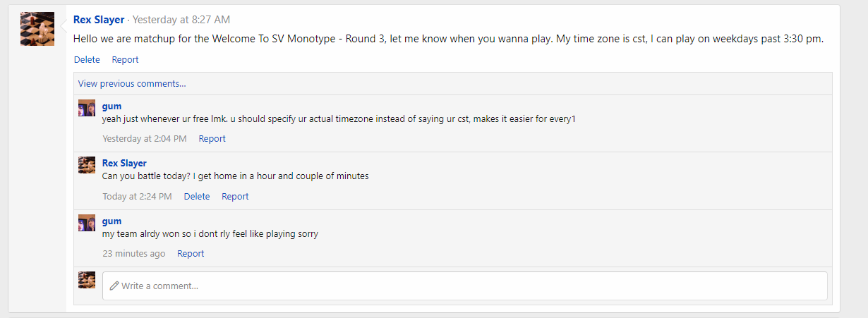Open Rex Slayer's large profile avatar

pyautogui.click(x=37, y=29)
